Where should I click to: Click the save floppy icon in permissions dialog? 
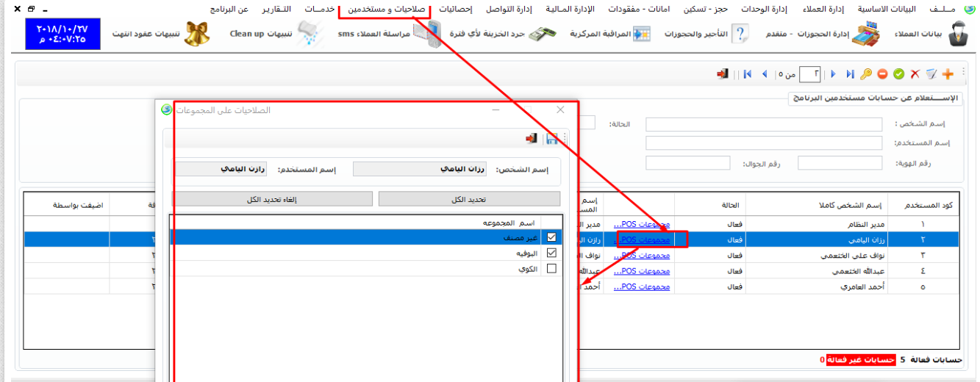[551, 138]
